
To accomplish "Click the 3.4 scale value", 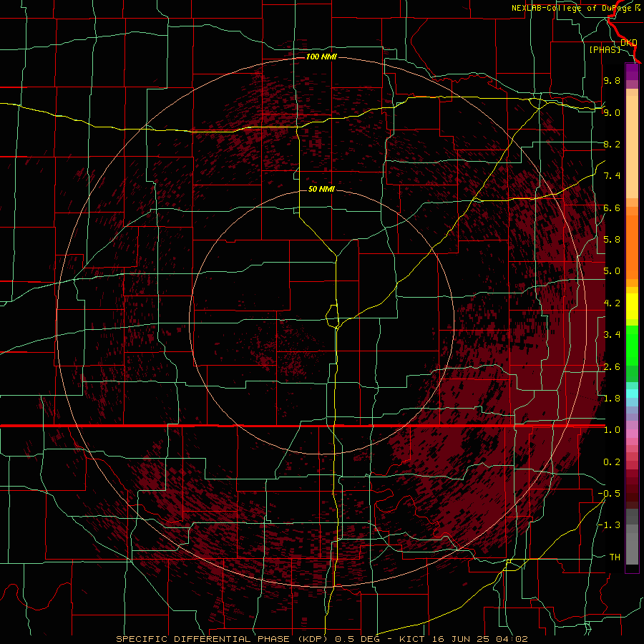I will pos(612,335).
